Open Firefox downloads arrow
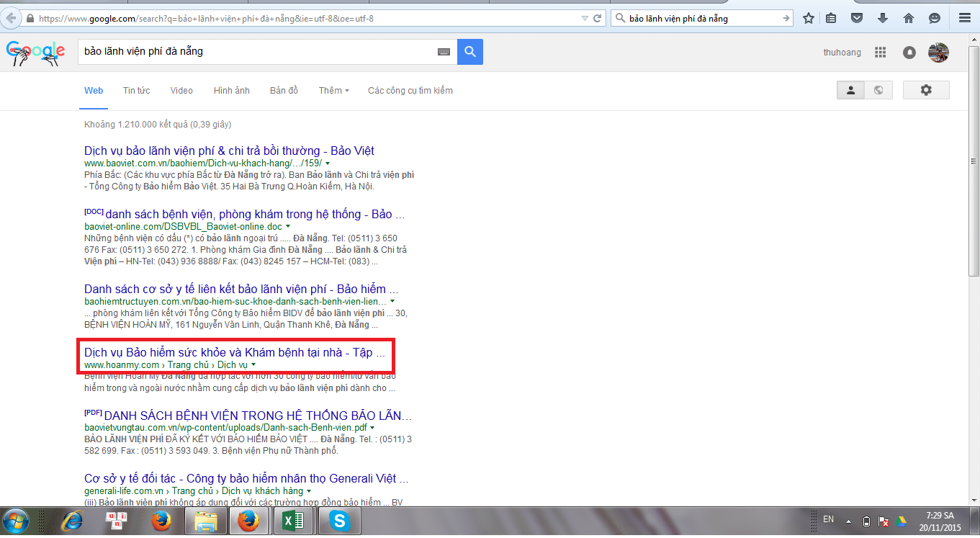This screenshot has height=538, width=980. pyautogui.click(x=882, y=18)
